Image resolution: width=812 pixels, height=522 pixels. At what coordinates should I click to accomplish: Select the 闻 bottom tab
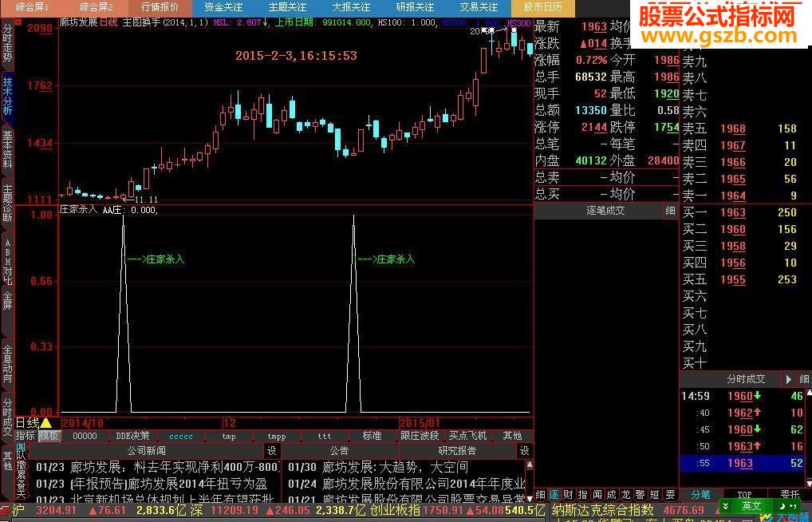click(x=597, y=495)
